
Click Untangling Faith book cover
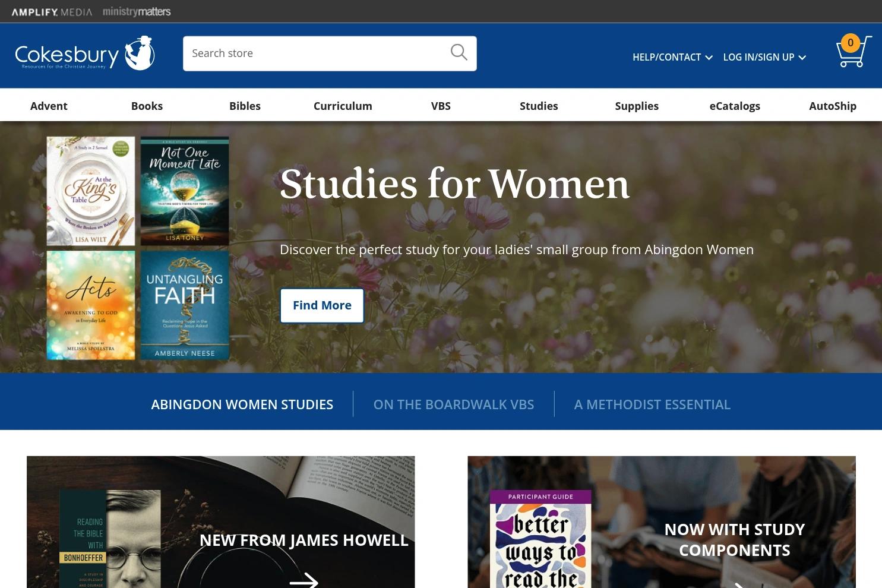[x=185, y=305]
